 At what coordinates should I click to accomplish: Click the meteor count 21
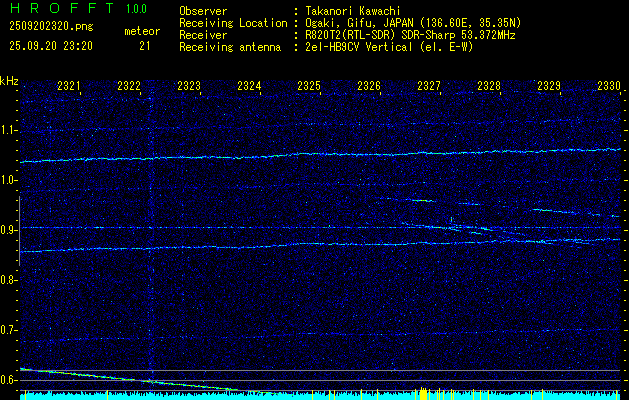coord(145,46)
